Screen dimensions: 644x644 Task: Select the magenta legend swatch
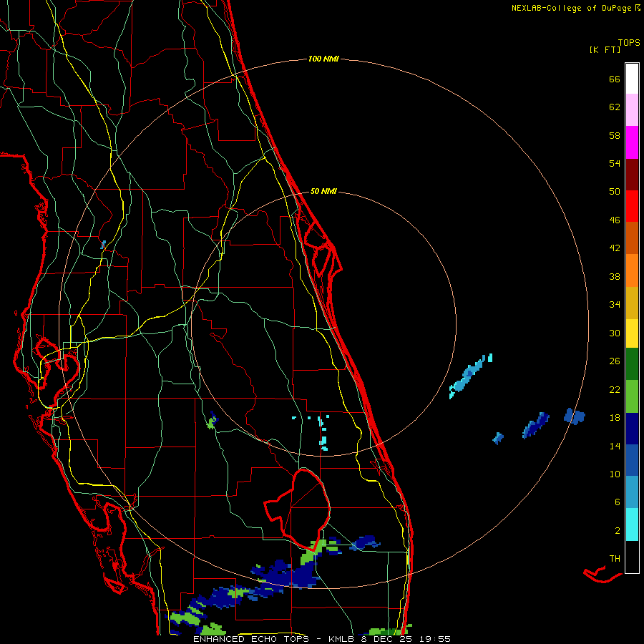pos(632,142)
